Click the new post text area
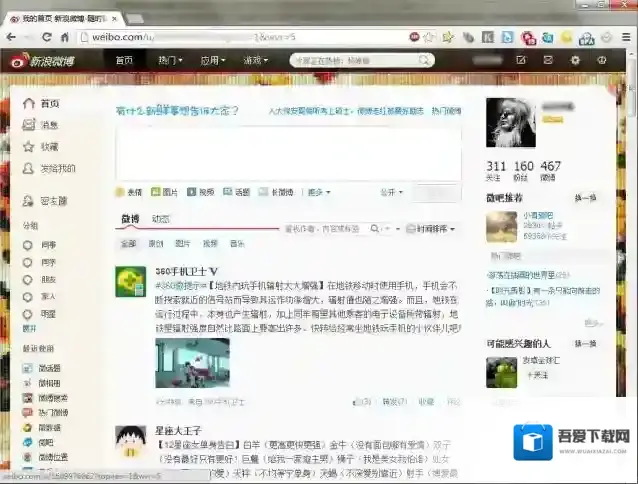This screenshot has height=484, width=638. [x=288, y=153]
